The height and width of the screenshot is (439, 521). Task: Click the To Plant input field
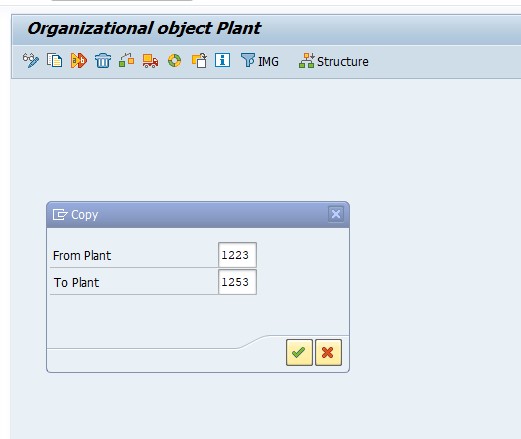pos(237,282)
